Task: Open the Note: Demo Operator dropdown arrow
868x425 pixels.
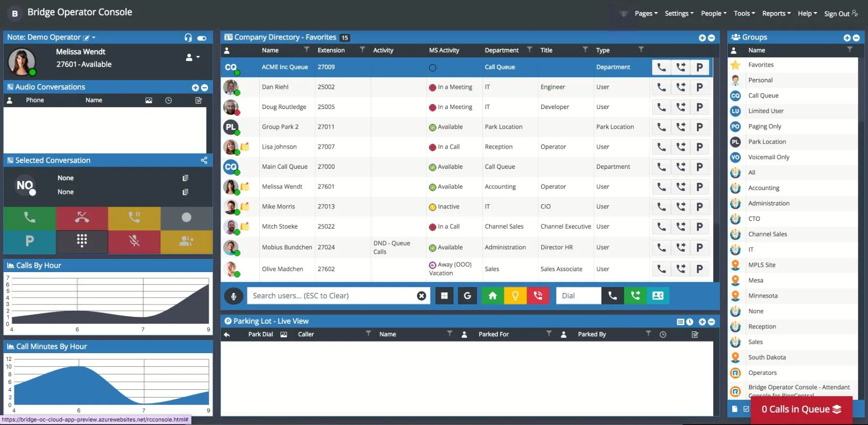Action: coord(94,38)
